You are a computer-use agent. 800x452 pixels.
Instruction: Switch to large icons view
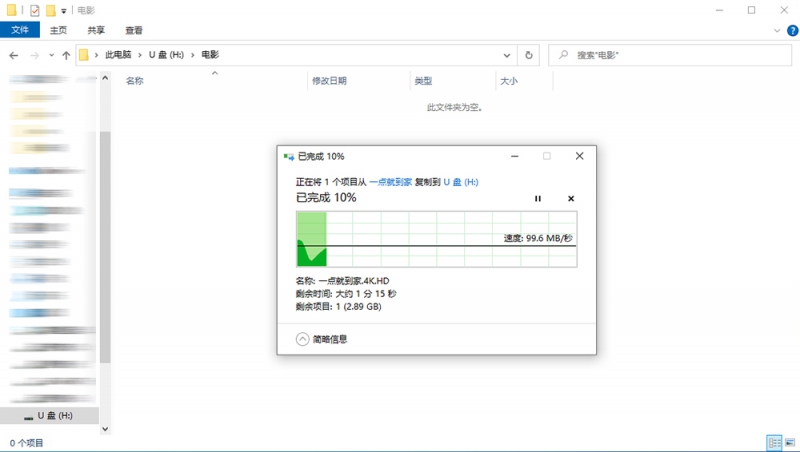point(790,443)
